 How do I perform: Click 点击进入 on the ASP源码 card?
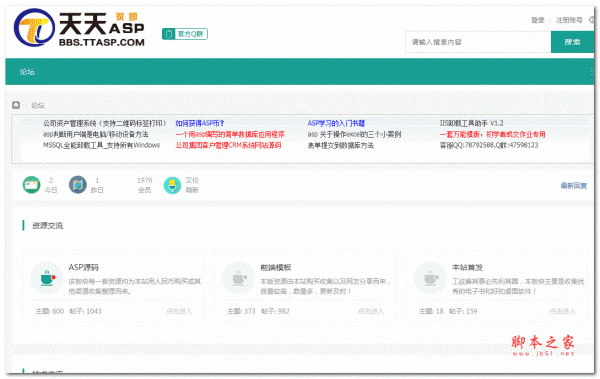coord(179,311)
